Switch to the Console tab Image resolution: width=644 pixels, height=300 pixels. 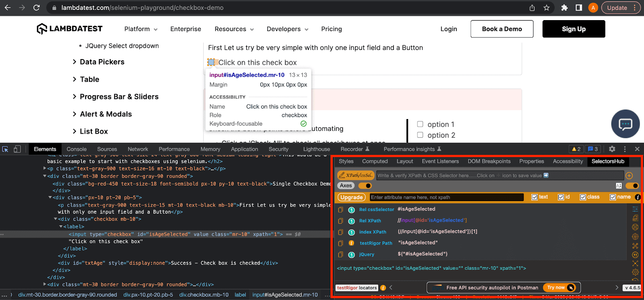click(76, 149)
